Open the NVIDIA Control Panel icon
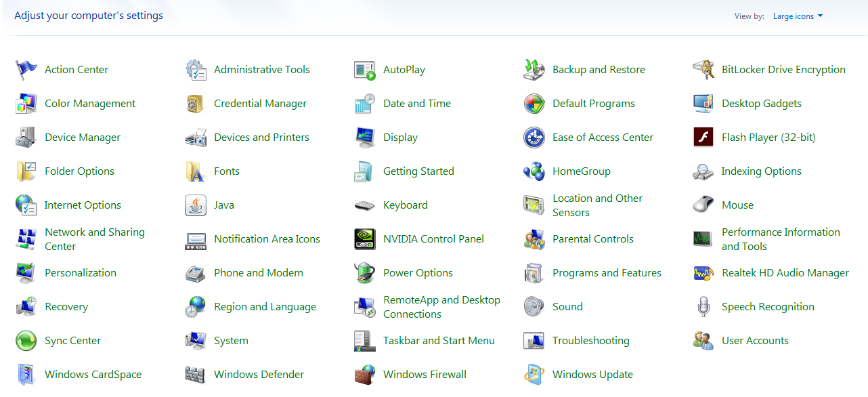 pyautogui.click(x=365, y=239)
